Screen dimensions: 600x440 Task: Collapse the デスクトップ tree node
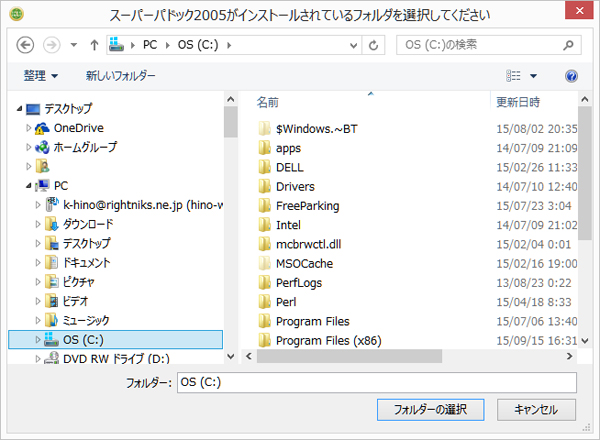tap(19, 109)
